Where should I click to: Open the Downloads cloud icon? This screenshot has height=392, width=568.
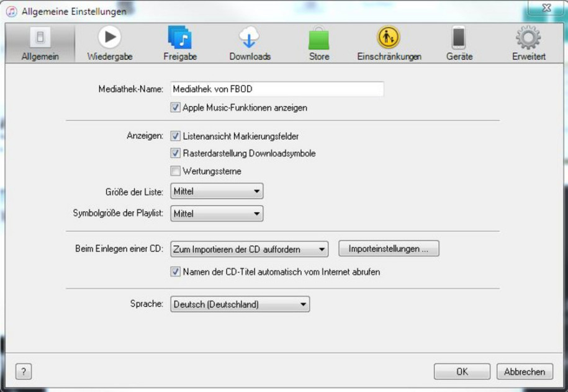coord(249,37)
